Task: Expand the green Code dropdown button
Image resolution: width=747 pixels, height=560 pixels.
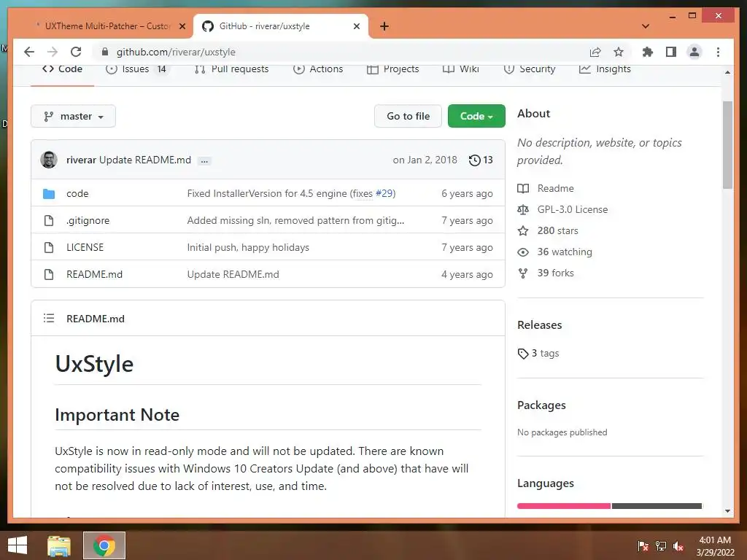Action: coord(476,116)
